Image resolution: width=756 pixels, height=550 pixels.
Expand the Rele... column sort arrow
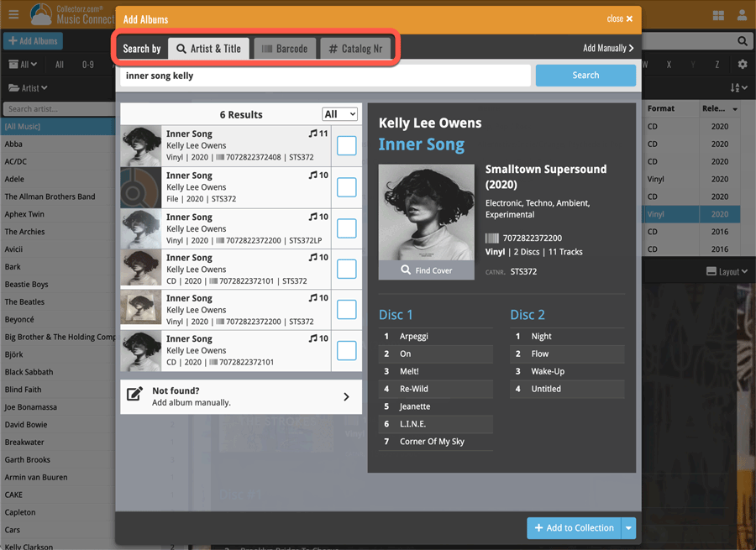point(735,109)
